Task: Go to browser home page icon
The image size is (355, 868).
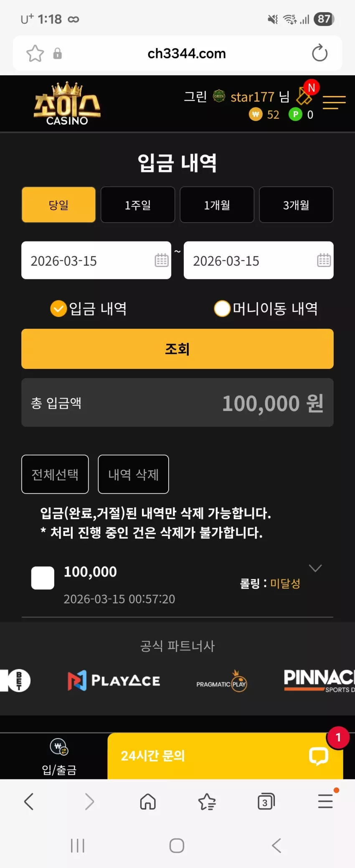Action: click(x=148, y=802)
